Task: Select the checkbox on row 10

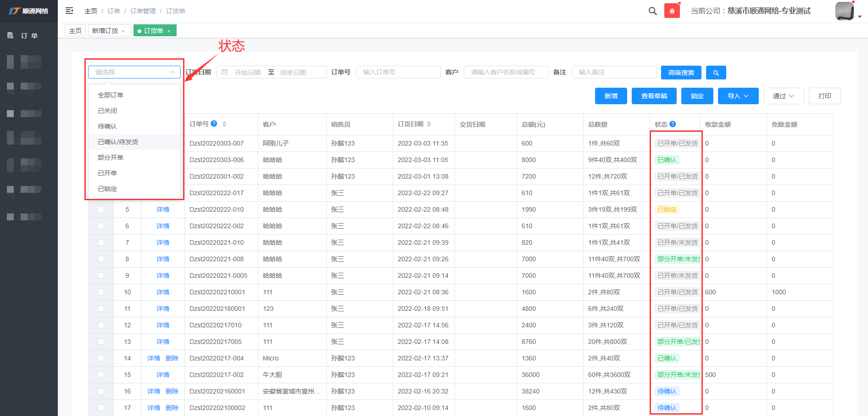Action: point(101,292)
